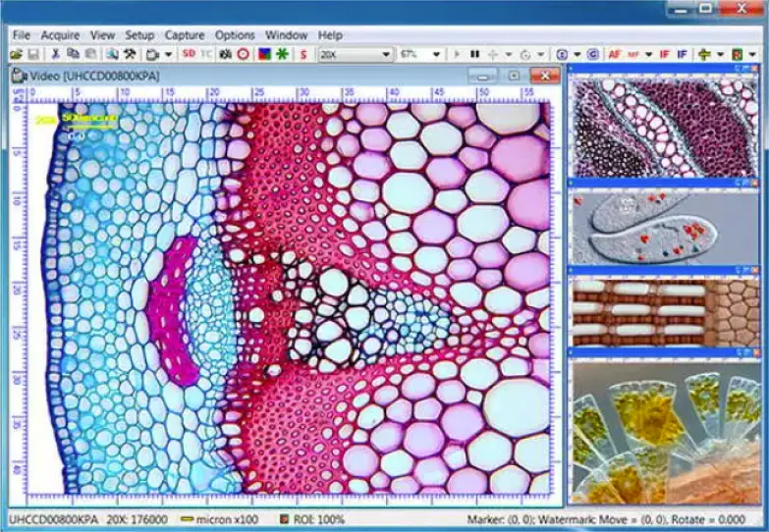Viewport: 769px width, 532px height.
Task: Click the small red MF icon
Action: pos(633,54)
